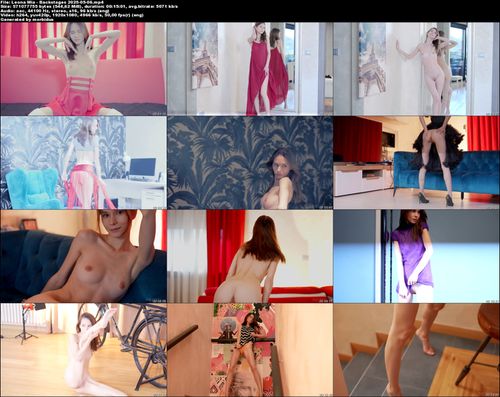Screen dimensions: 500x397
Task: Open the thumbnail with turquoise armchair and monitor
Action: pyautogui.click(x=83, y=163)
